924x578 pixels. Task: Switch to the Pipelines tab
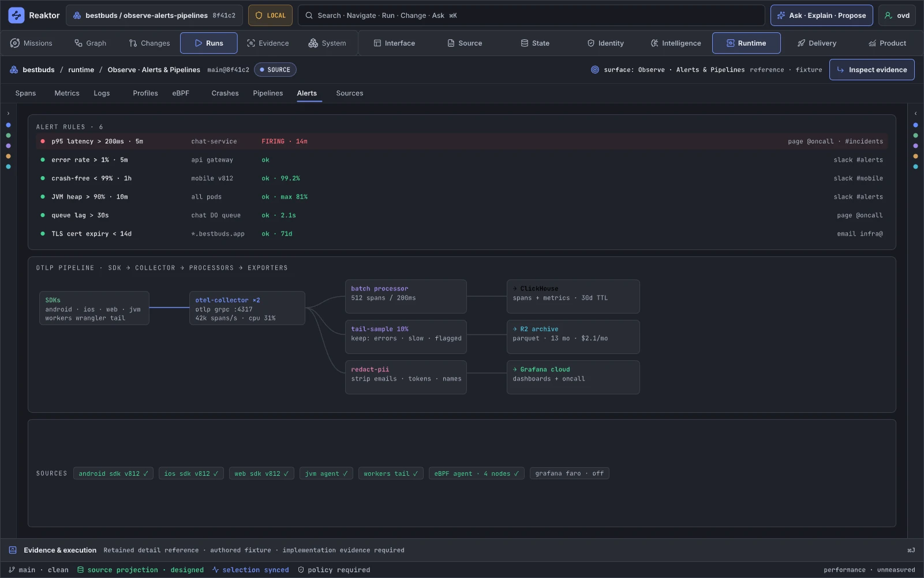(x=268, y=94)
